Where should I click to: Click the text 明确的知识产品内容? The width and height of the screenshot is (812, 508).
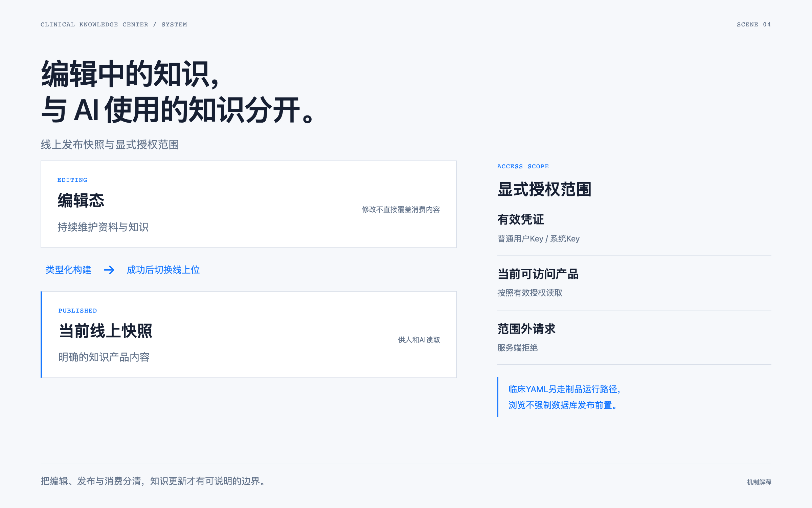pos(104,357)
